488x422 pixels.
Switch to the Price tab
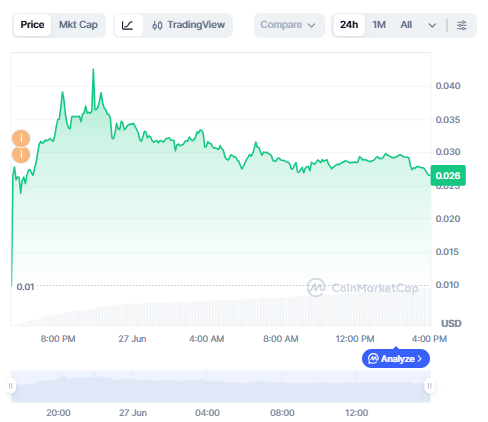(x=32, y=25)
